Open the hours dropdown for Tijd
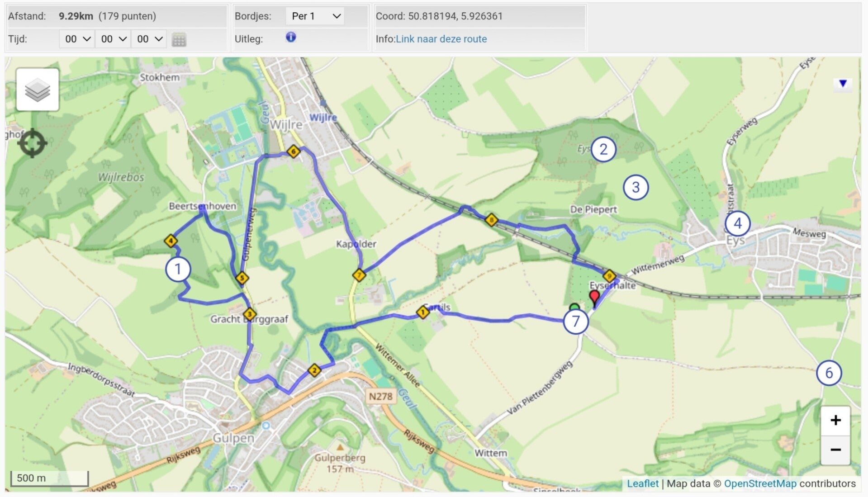The image size is (868, 497). coord(77,39)
